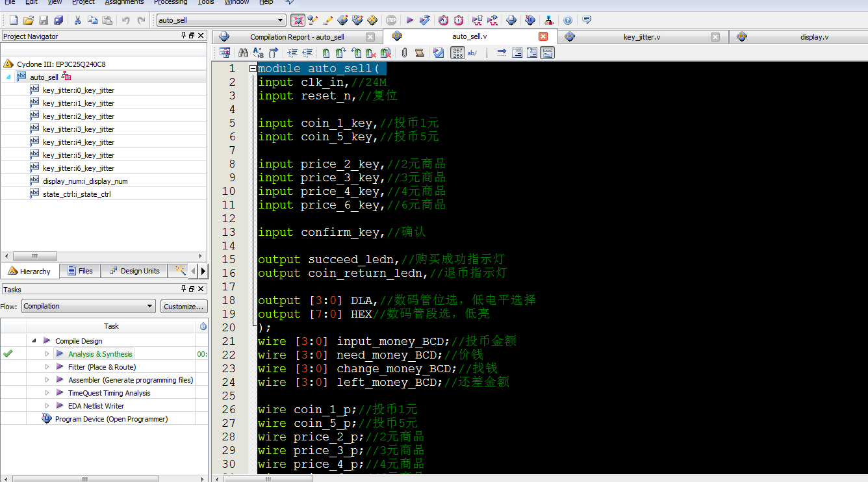Open the Assignments menu

click(123, 3)
